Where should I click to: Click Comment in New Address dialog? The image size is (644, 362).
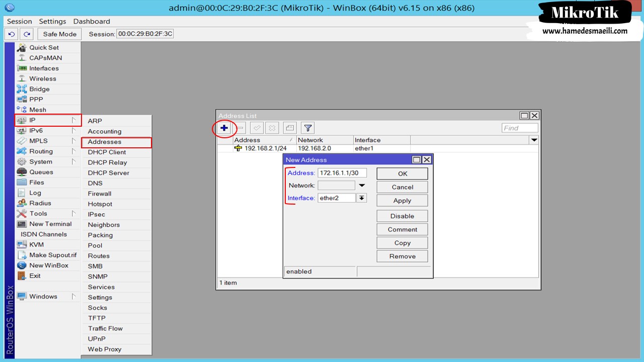(x=403, y=229)
